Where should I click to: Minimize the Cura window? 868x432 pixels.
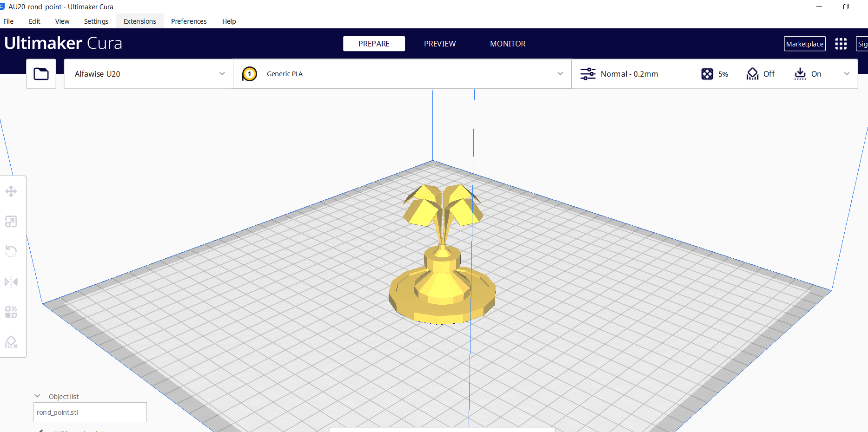tap(819, 7)
